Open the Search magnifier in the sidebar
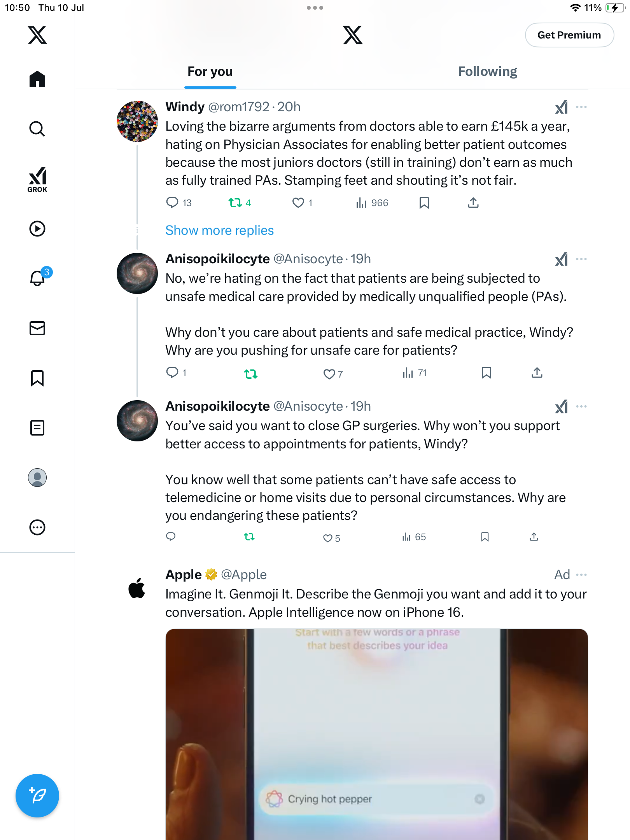The image size is (630, 840). click(37, 129)
